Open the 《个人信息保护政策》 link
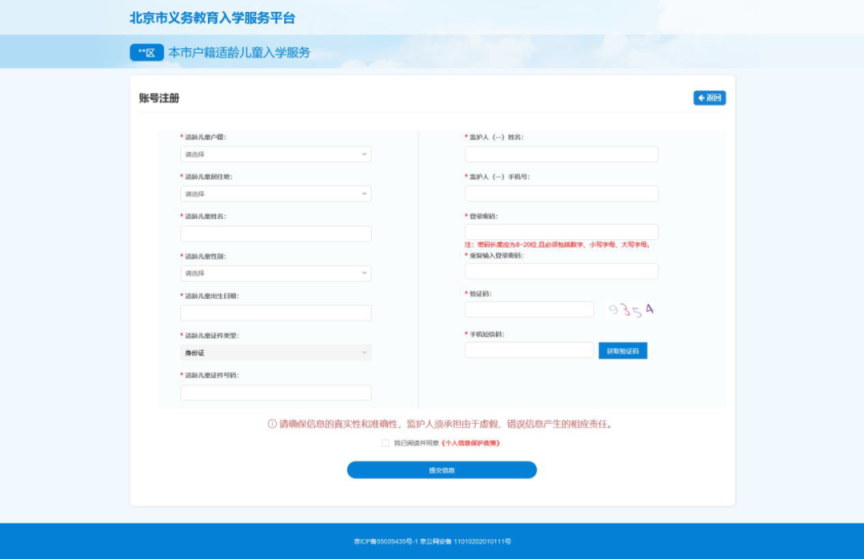Viewport: 864px width, 559px height. (470, 442)
